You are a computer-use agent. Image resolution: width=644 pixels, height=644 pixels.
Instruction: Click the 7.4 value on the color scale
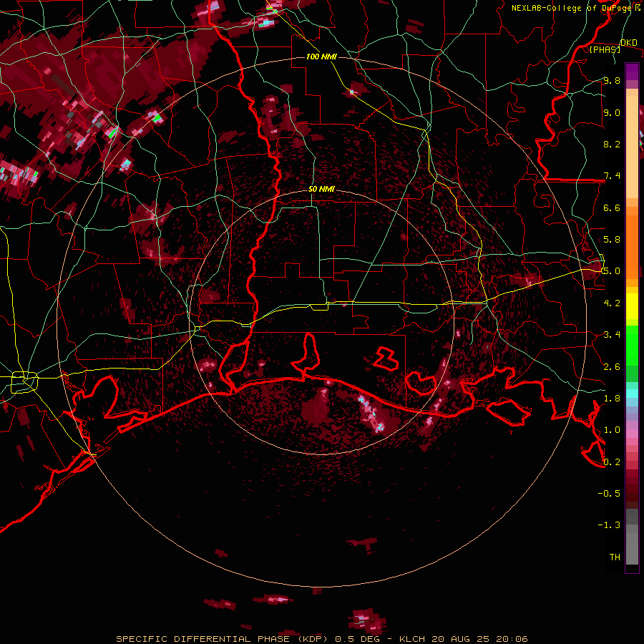tap(612, 176)
